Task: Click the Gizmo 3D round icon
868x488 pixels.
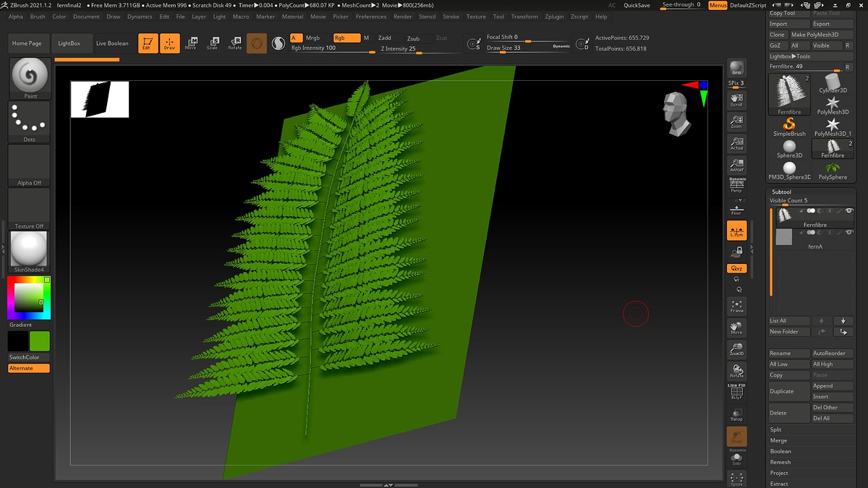Action: (x=257, y=43)
